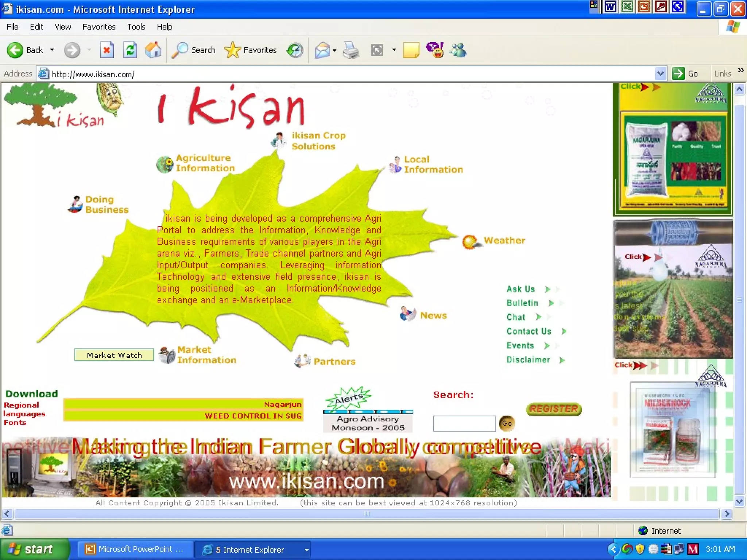Open the Mail toolbar icon
The width and height of the screenshot is (747, 560).
point(322,50)
